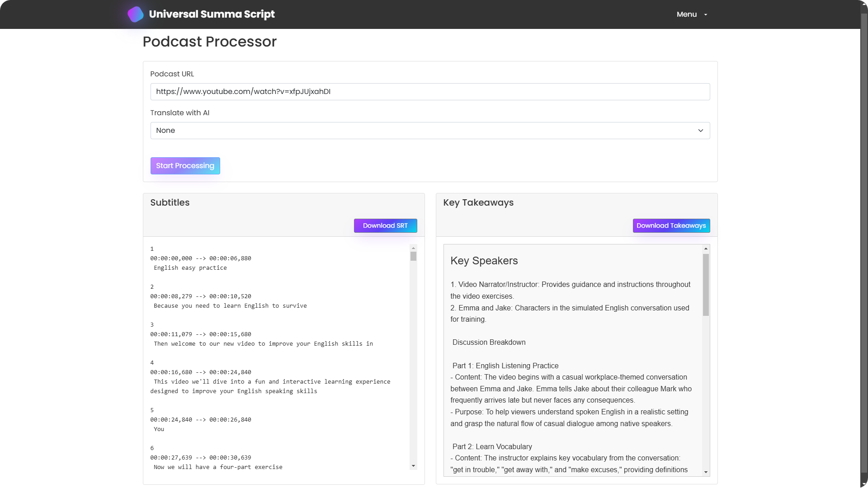Click timestamp '00:00:11,079 --> 00:00:15,680'
This screenshot has height=488, width=868.
click(x=201, y=334)
